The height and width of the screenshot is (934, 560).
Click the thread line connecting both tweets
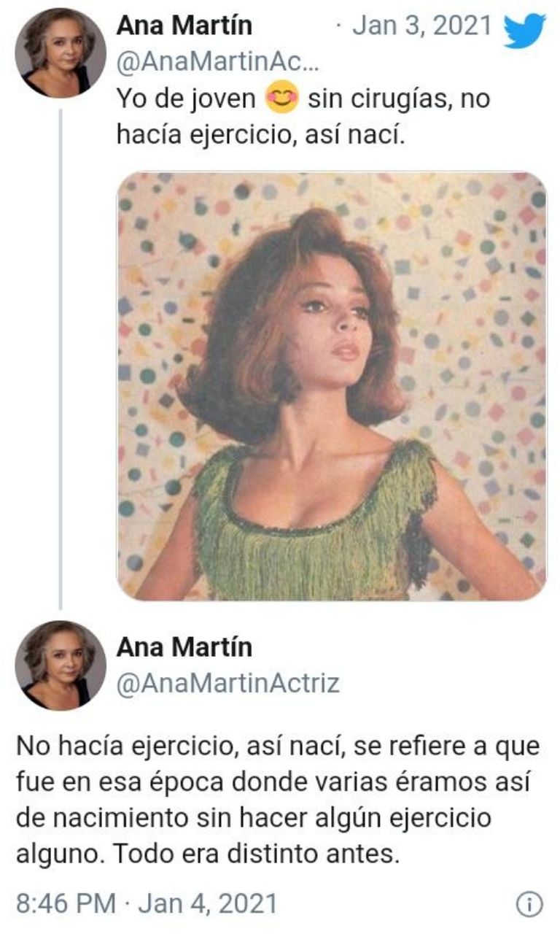[x=61, y=358]
